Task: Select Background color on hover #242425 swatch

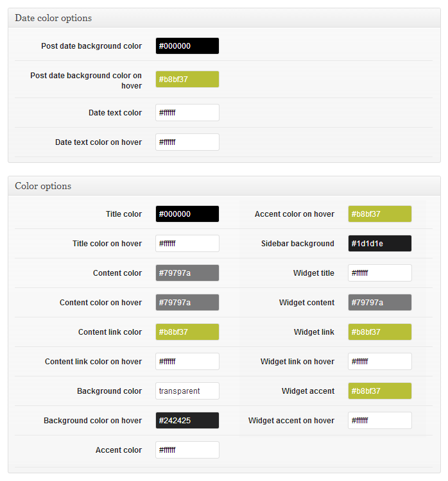Action: tap(187, 420)
